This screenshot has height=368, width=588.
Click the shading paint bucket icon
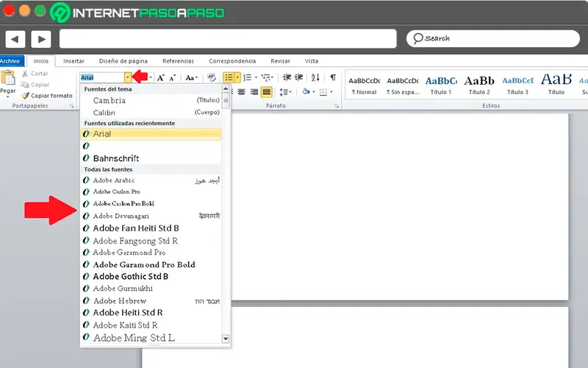306,91
